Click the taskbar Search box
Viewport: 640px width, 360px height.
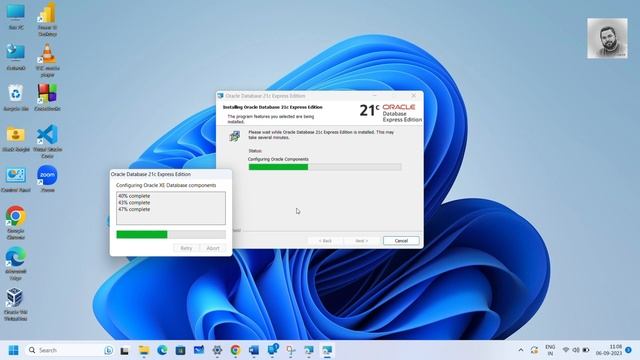69,350
